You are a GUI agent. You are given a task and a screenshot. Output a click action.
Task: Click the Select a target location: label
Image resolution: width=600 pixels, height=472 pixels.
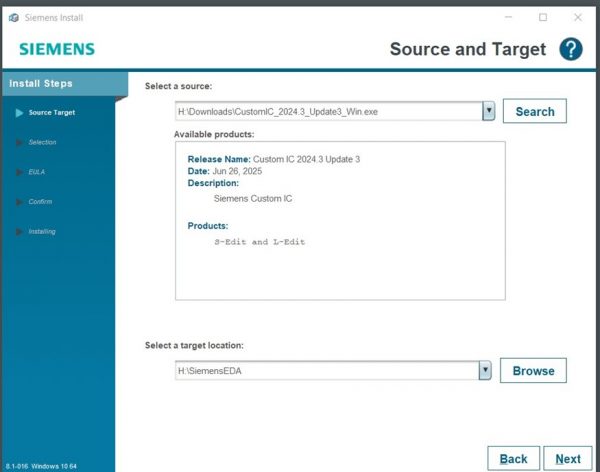(x=194, y=345)
